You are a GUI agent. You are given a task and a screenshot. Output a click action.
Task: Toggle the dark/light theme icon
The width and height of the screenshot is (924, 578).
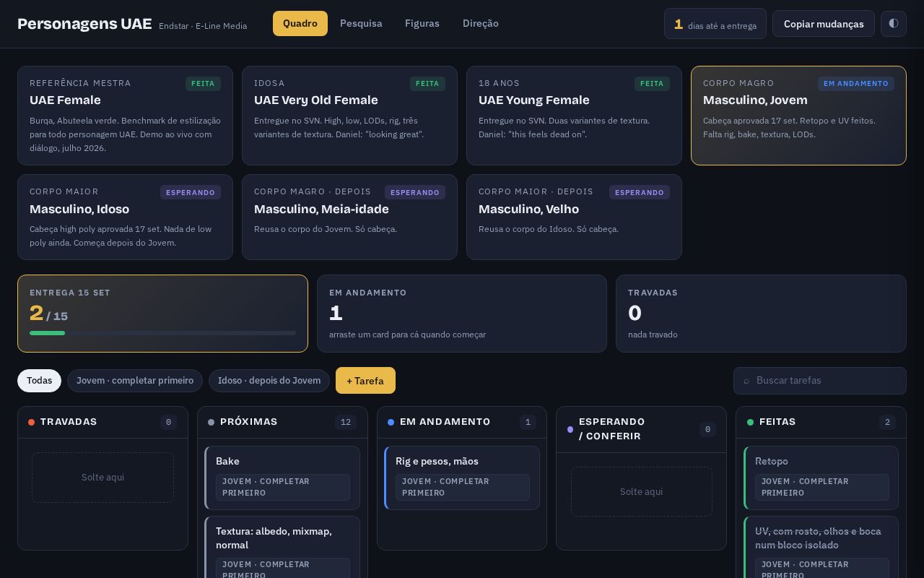tap(893, 24)
